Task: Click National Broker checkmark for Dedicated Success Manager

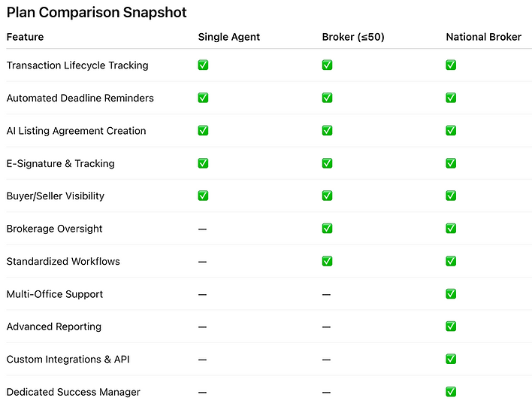Action: click(451, 392)
